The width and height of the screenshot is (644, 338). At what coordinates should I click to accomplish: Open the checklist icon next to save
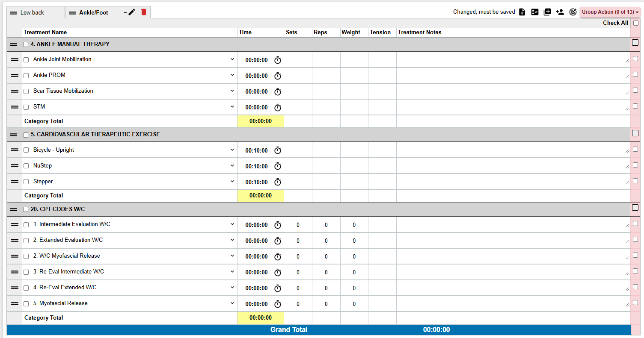tap(534, 12)
